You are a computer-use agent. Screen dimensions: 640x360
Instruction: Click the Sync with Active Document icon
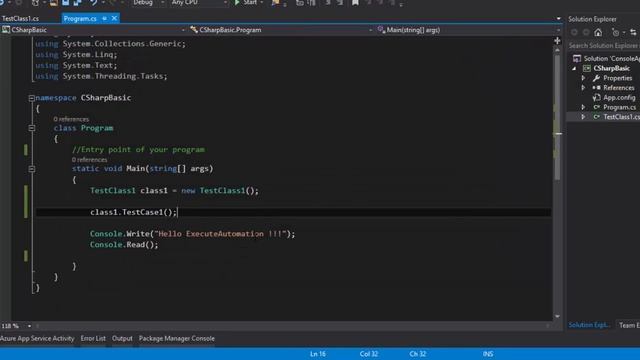(633, 32)
